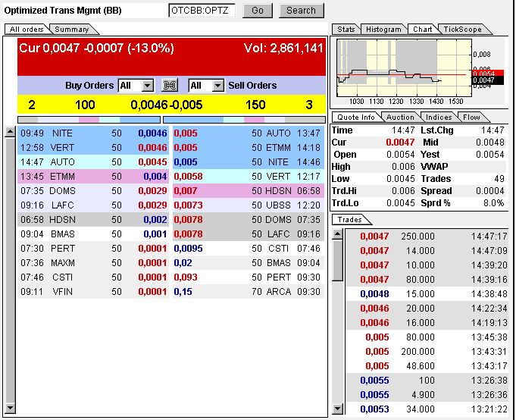The height and width of the screenshot is (420, 516).
Task: Click the Search button
Action: 301,11
